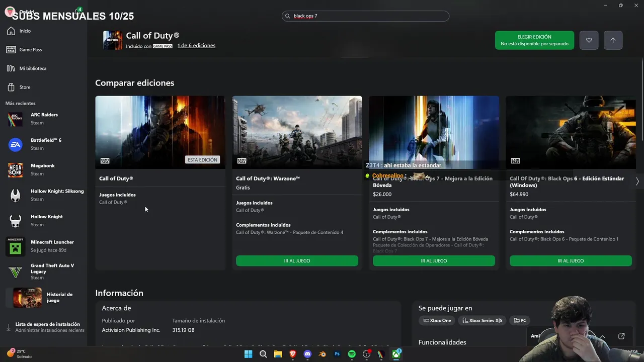This screenshot has width=644, height=362.
Task: Open Brave browser from the taskbar
Action: pyautogui.click(x=293, y=354)
